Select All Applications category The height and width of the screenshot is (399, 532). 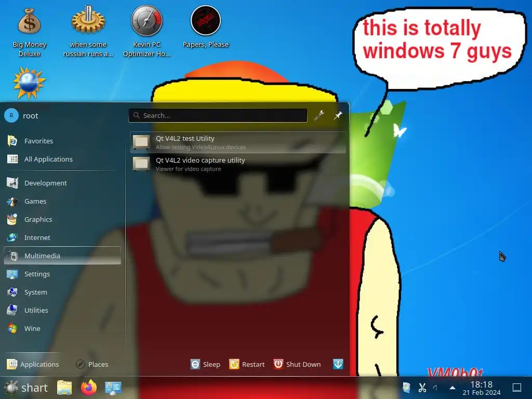[62, 159]
